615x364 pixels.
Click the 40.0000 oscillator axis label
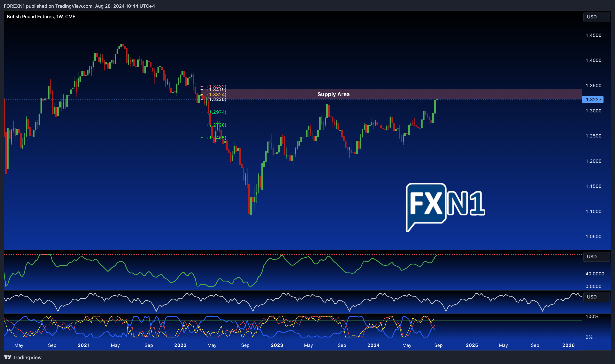click(x=595, y=273)
